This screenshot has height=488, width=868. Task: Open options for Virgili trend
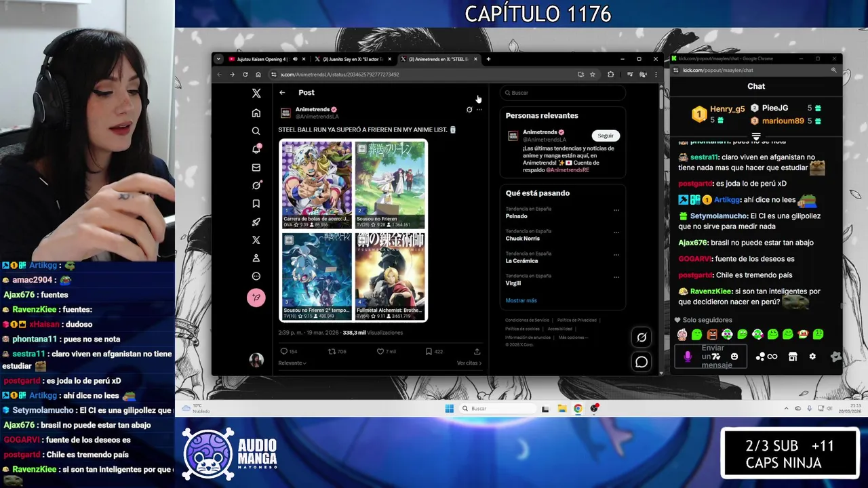[616, 277]
